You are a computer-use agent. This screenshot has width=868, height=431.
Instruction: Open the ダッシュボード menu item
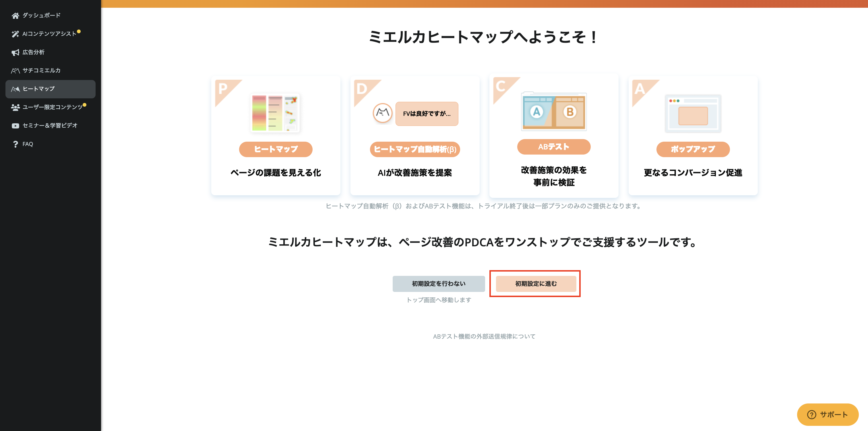point(41,15)
